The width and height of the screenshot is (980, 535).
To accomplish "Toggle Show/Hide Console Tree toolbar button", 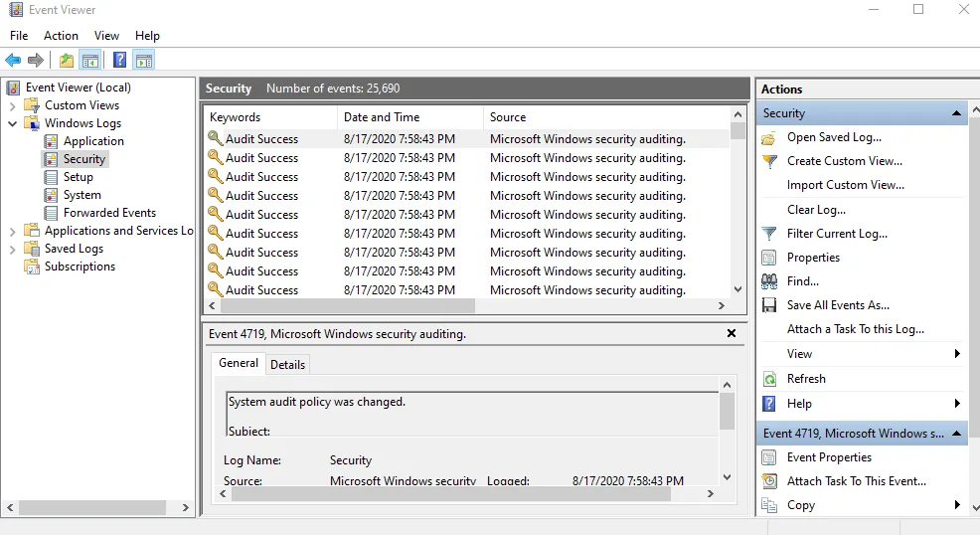I will (x=89, y=60).
